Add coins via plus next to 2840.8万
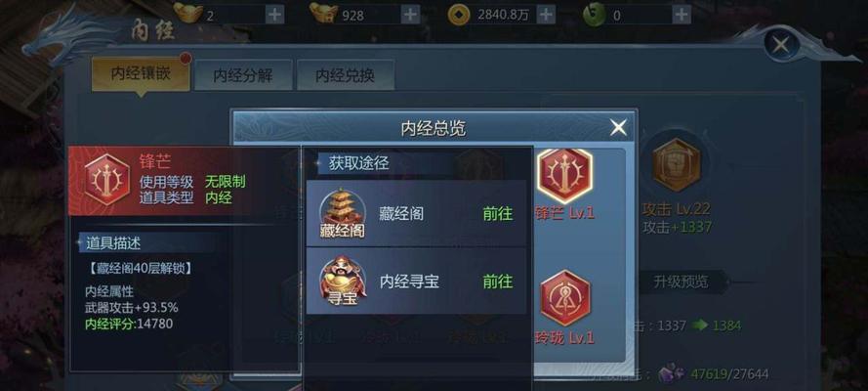The width and height of the screenshot is (868, 391). [x=546, y=15]
